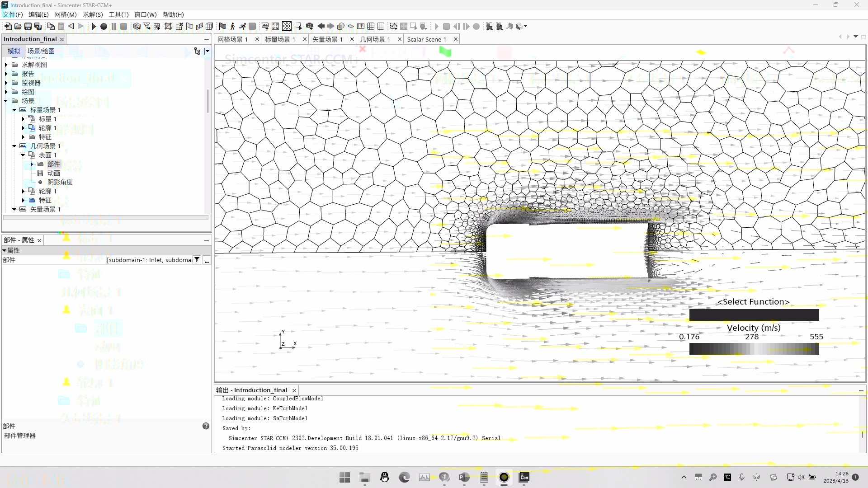Click the Copy toolbar icon
Image resolution: width=868 pixels, height=488 pixels.
(51, 26)
